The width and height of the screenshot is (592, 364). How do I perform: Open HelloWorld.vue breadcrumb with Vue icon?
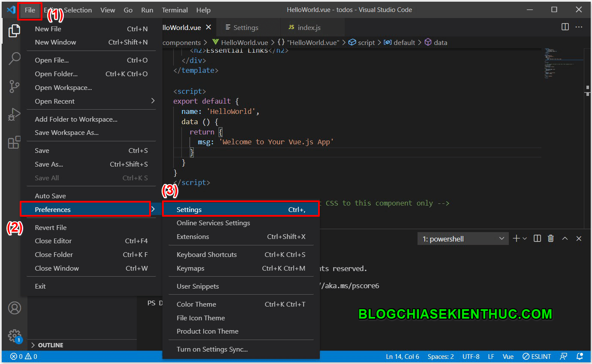(x=240, y=42)
